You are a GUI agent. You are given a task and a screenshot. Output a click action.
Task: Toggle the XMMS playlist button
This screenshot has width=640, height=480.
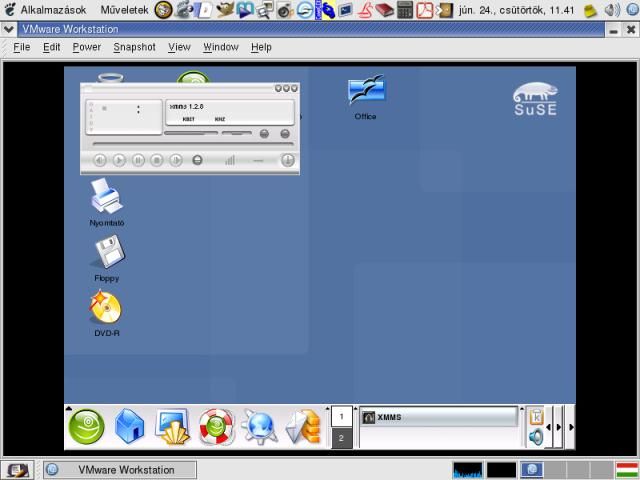[285, 133]
